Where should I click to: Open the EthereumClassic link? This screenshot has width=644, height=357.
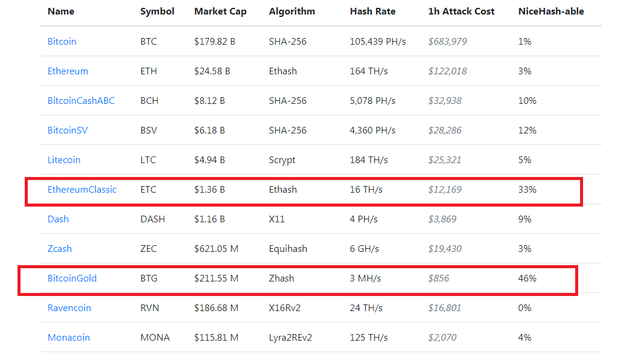point(82,190)
